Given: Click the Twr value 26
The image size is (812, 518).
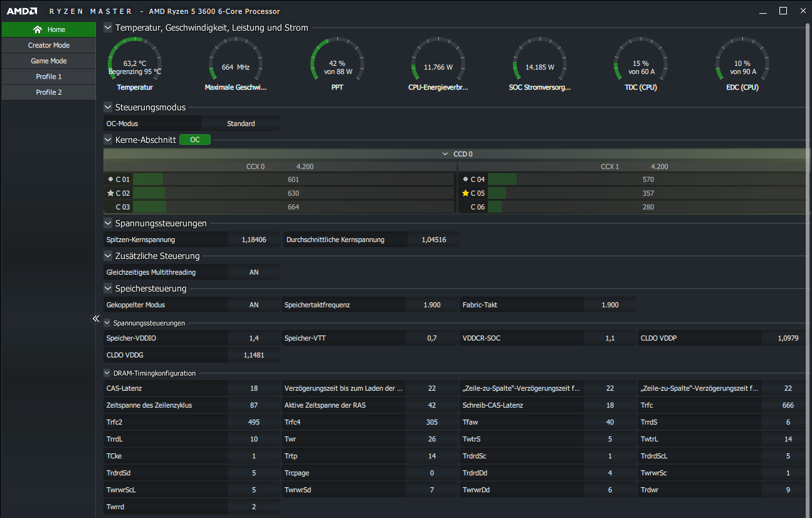Looking at the screenshot, I should point(432,439).
